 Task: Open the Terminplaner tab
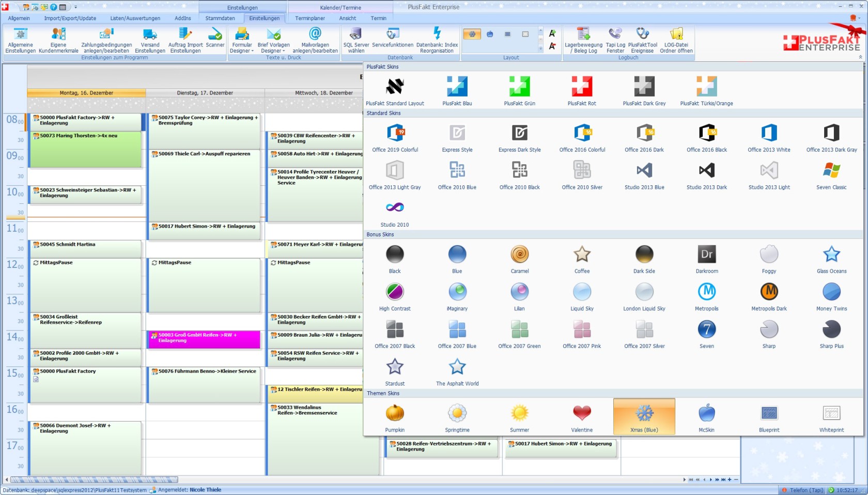(310, 18)
